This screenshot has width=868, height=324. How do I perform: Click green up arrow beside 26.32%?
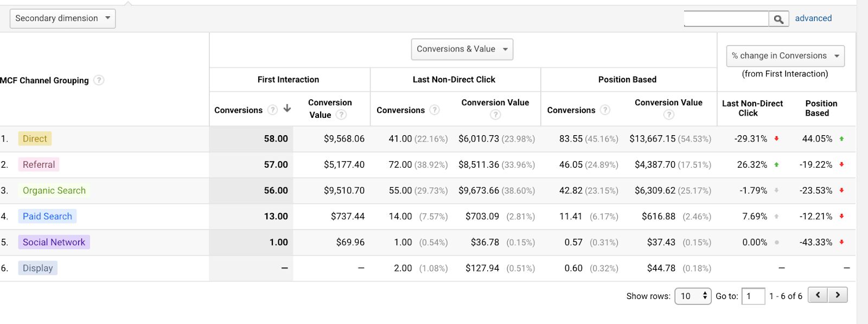(x=776, y=164)
